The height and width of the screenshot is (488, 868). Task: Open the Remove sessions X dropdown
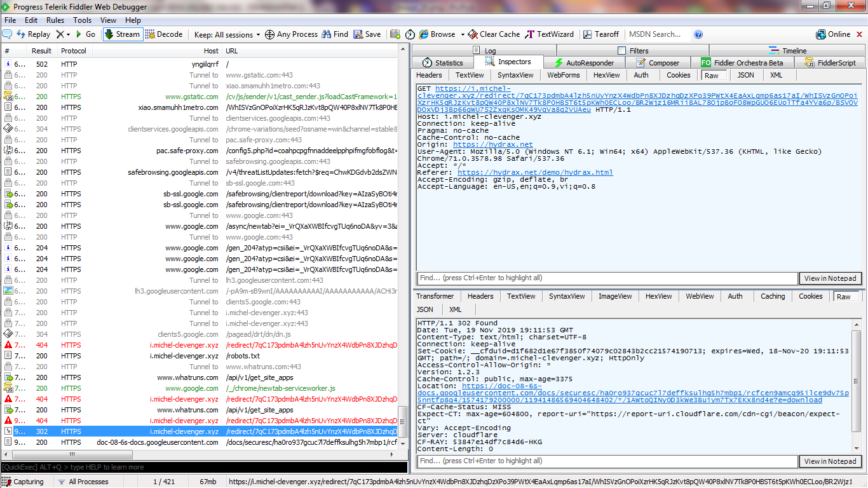coord(63,34)
